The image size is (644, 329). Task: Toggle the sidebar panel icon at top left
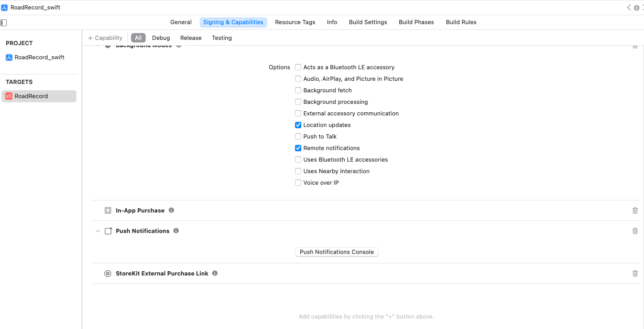click(x=4, y=23)
